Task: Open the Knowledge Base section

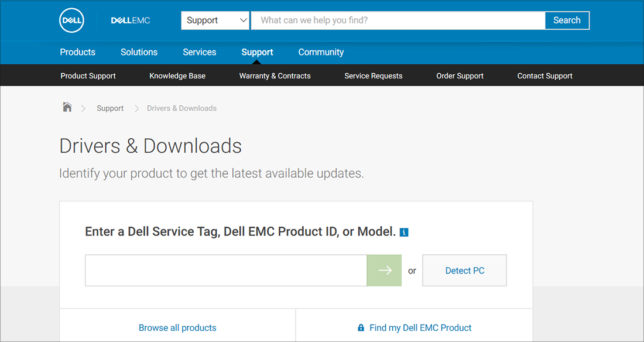Action: point(177,76)
